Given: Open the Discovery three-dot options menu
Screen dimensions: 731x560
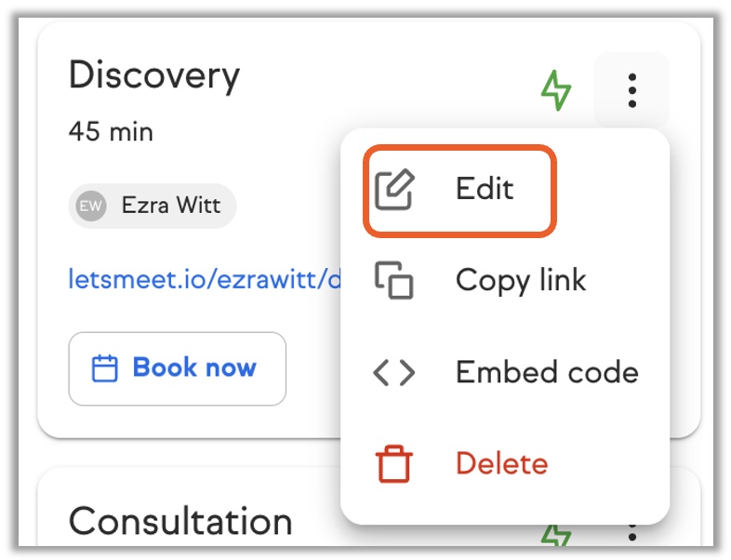Looking at the screenshot, I should click(631, 90).
